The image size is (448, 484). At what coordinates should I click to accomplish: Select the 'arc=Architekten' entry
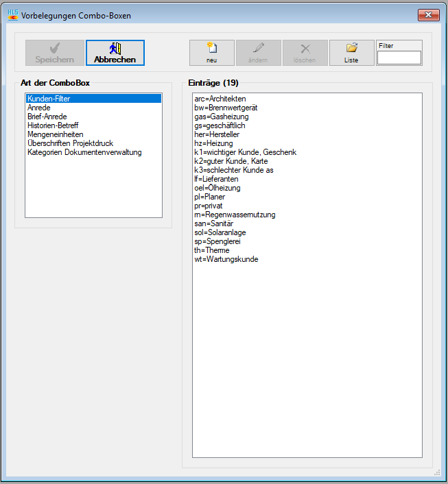(x=220, y=99)
